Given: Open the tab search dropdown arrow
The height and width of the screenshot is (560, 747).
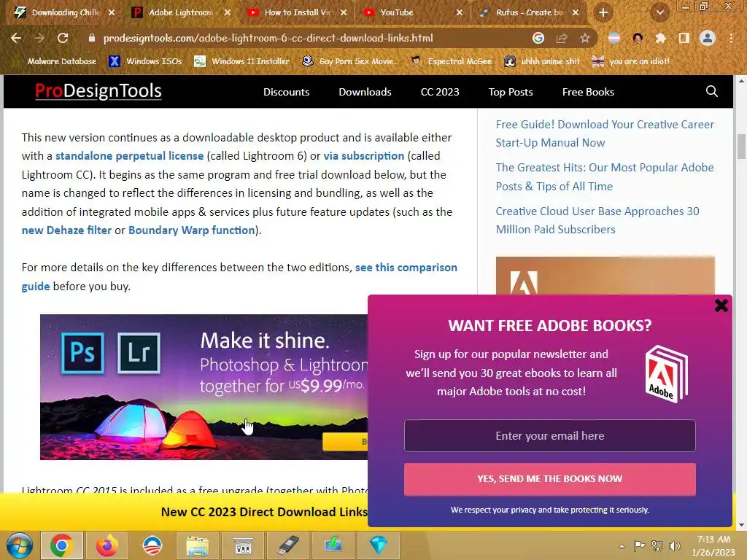Looking at the screenshot, I should (659, 12).
